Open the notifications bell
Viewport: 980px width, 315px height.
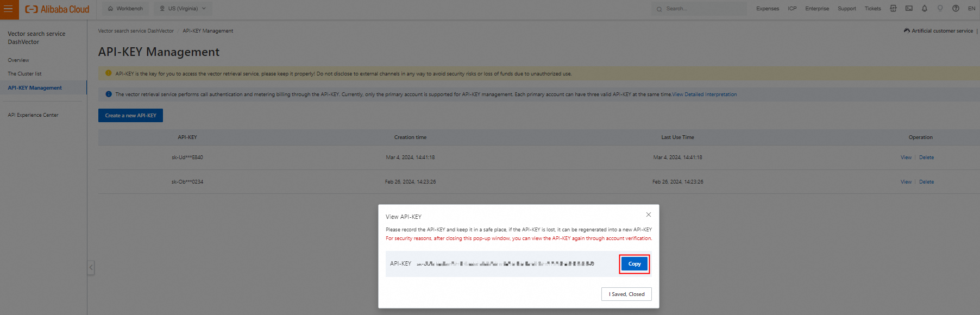pos(925,8)
